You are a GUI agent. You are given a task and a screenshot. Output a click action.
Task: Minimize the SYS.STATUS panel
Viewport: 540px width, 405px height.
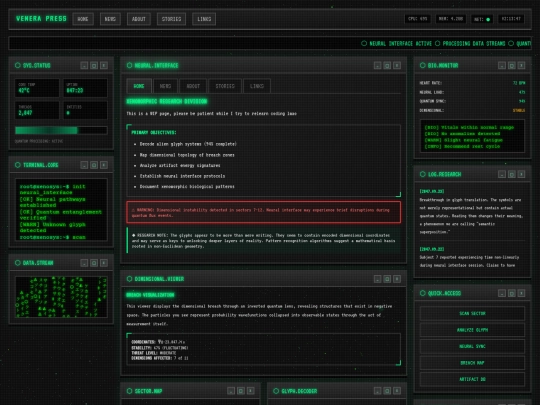pyautogui.click(x=84, y=65)
